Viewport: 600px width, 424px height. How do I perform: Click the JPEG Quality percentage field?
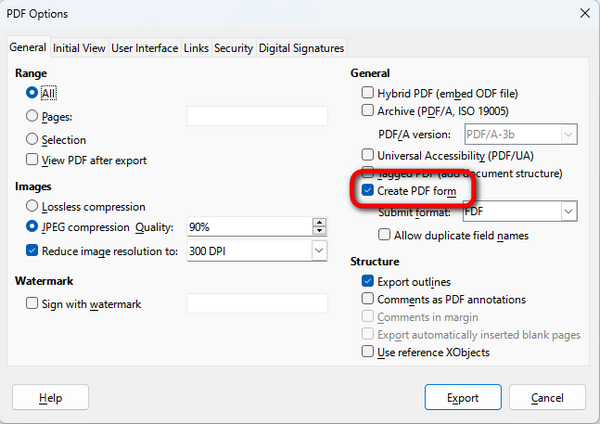(x=257, y=226)
